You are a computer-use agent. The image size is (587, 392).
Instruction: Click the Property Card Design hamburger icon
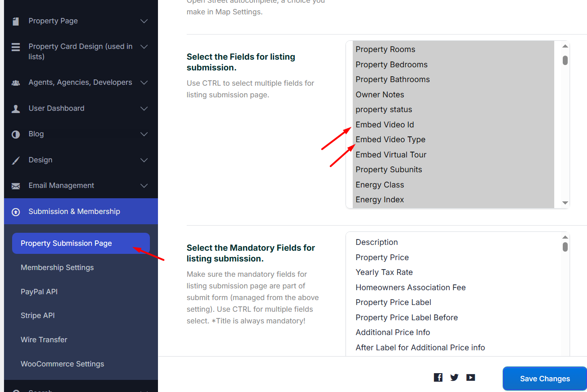coord(16,47)
